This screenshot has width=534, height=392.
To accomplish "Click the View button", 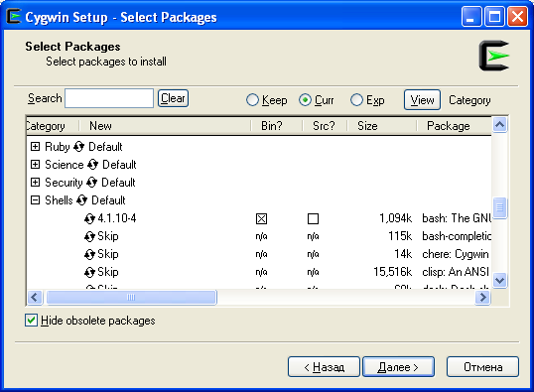I will click(x=422, y=100).
